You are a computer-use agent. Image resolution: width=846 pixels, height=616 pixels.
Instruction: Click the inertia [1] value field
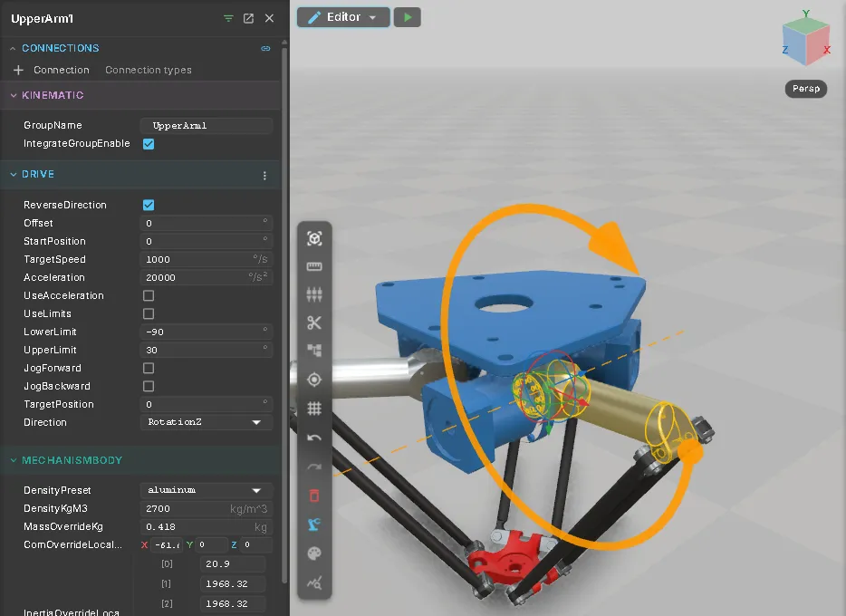pyautogui.click(x=233, y=584)
